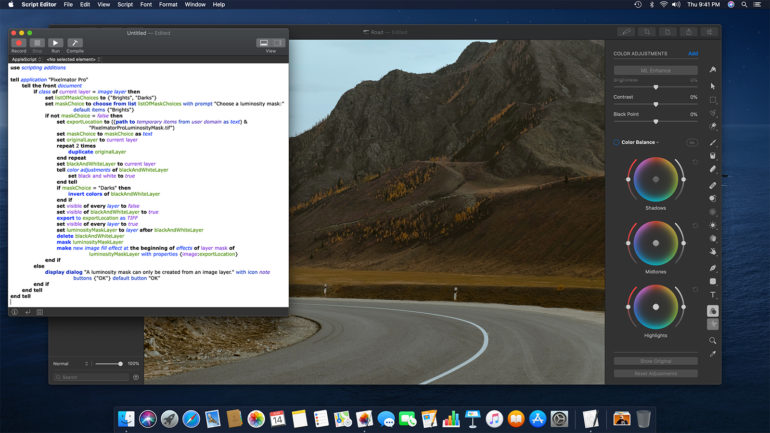Click the layers Search field in Pixelmator
This screenshot has width=770, height=433.
pyautogui.click(x=92, y=377)
